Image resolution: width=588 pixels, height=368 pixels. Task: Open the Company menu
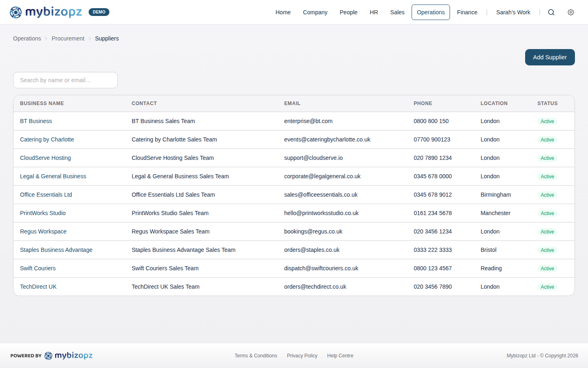pos(315,12)
